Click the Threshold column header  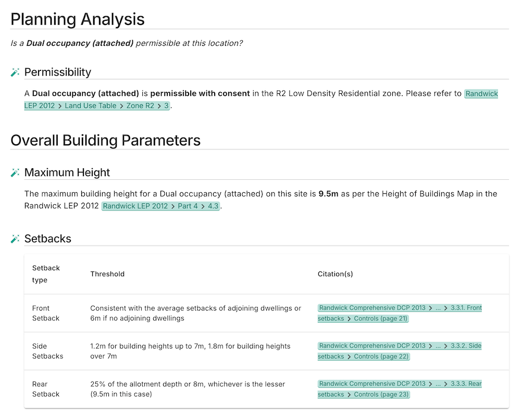(107, 274)
